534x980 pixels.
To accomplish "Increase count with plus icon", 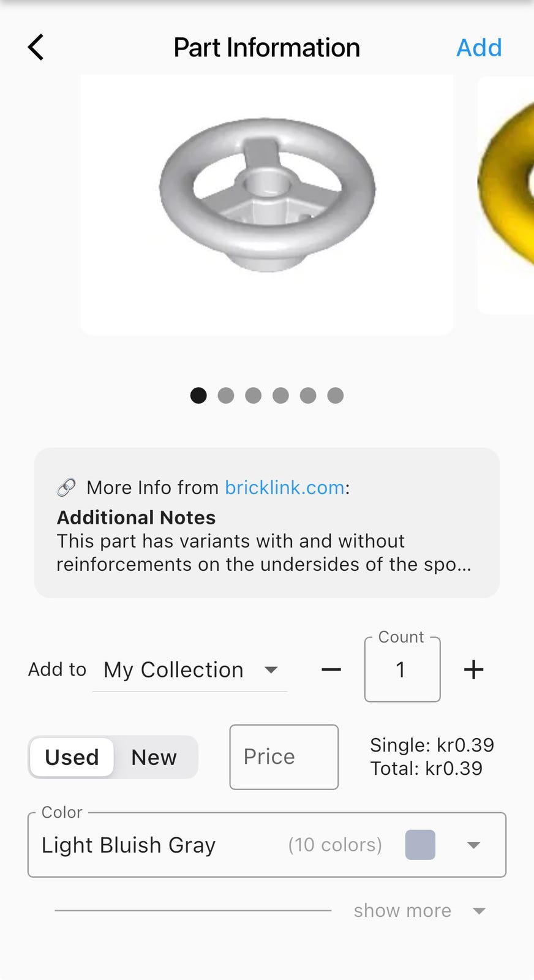I will pos(473,669).
